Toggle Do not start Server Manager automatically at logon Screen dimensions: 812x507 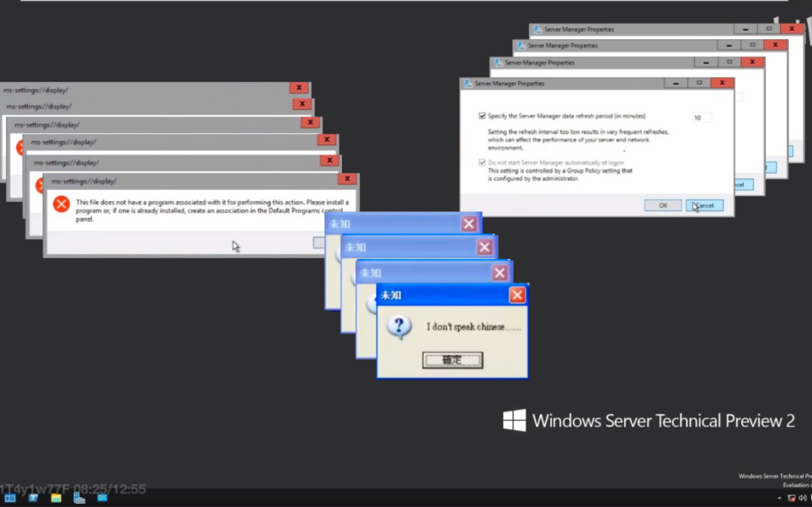coord(482,162)
